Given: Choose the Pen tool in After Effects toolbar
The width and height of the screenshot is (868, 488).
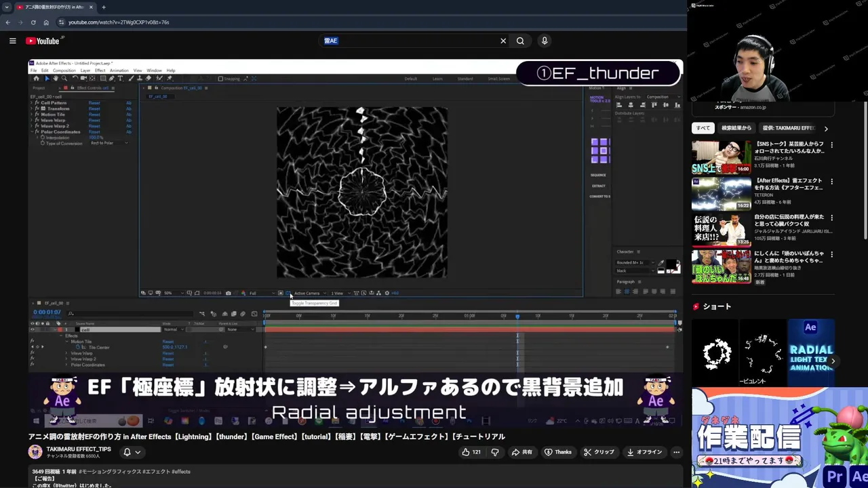Looking at the screenshot, I should [112, 79].
